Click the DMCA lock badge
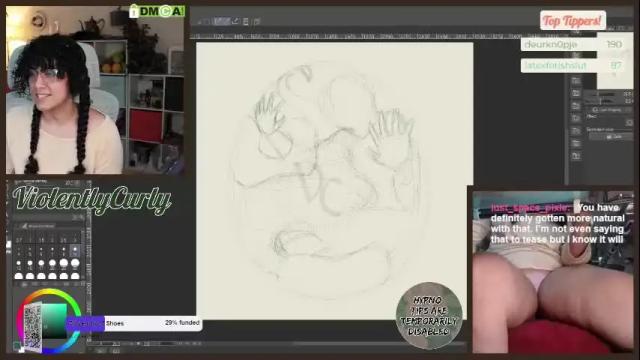The image size is (640, 360). coord(157,11)
